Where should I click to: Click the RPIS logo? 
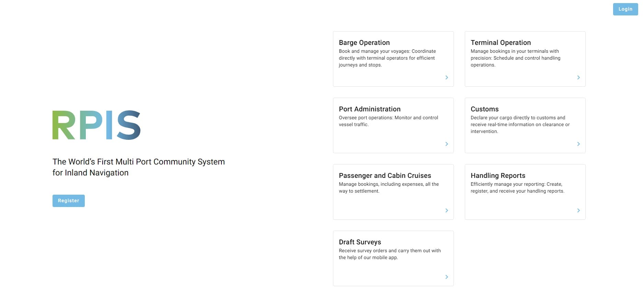[x=96, y=125]
